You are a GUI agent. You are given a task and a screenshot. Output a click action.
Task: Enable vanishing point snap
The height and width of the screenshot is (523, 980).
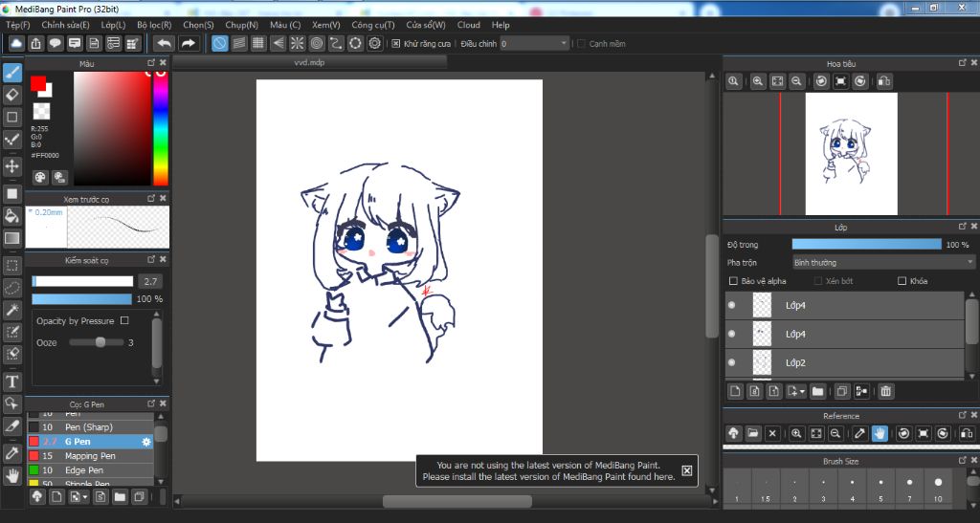[278, 43]
